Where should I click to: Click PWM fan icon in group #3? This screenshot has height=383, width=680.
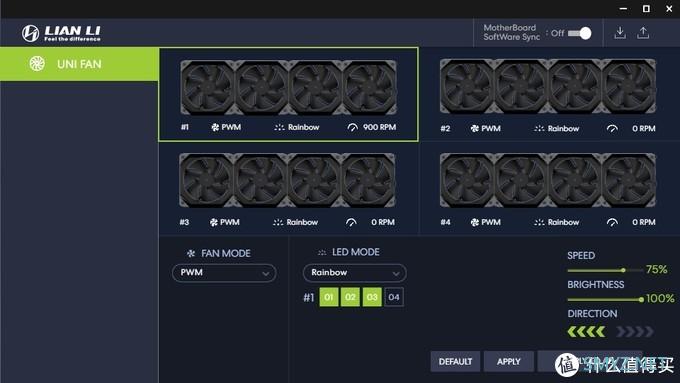[x=214, y=222]
